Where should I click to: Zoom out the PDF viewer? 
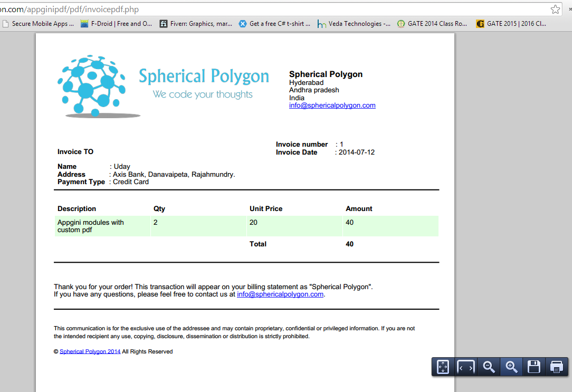click(x=489, y=367)
